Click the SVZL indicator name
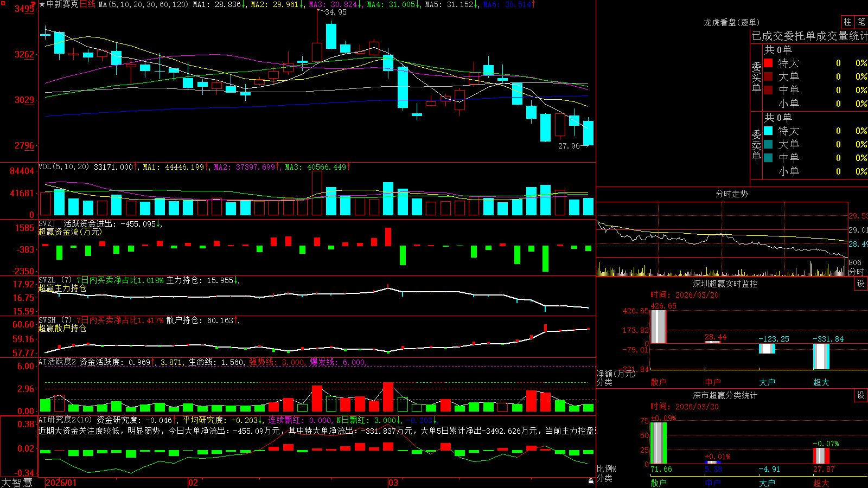 [47, 280]
